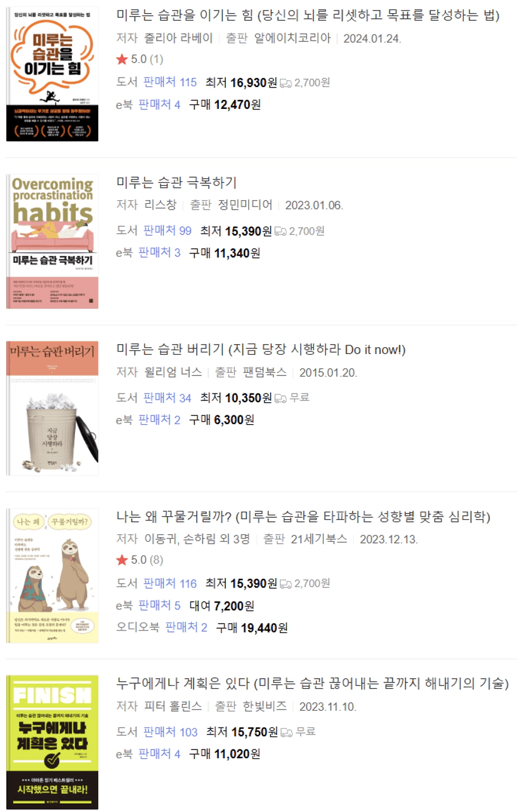This screenshot has height=812, width=517.
Task: Click the delivery truck icon next to 15,750원
Action: 286,732
